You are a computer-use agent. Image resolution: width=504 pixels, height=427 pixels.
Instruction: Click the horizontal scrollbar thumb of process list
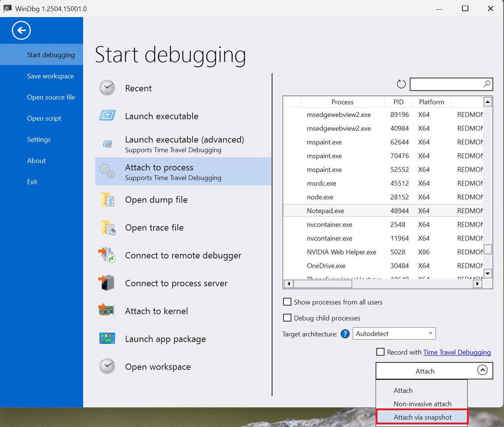point(323,284)
